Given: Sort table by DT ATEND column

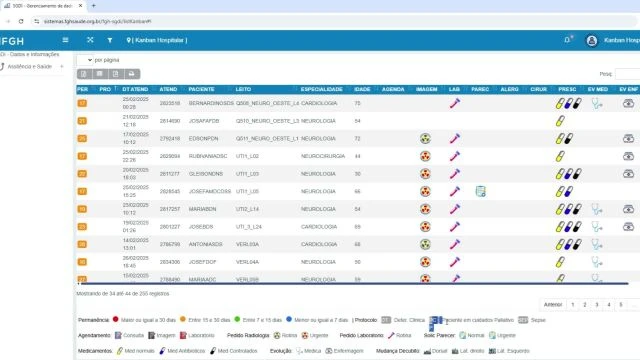Looking at the screenshot, I should [x=135, y=89].
